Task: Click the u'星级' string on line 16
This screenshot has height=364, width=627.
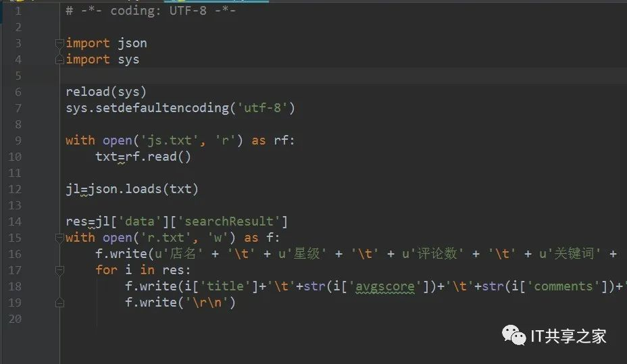Action: click(x=303, y=254)
